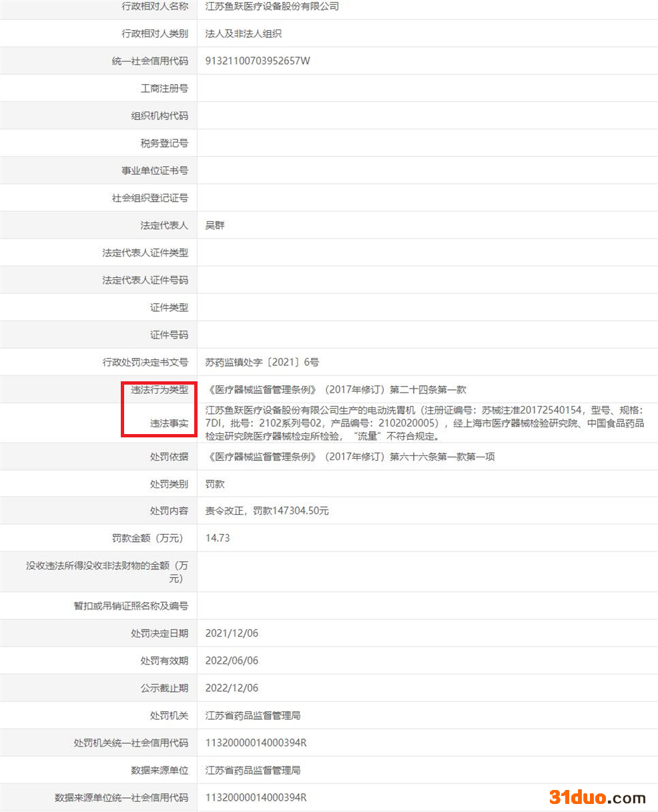
Task: Click the company name 江苏鱼跃医疗设备股份有限公司 in the top row
Action: (272, 7)
